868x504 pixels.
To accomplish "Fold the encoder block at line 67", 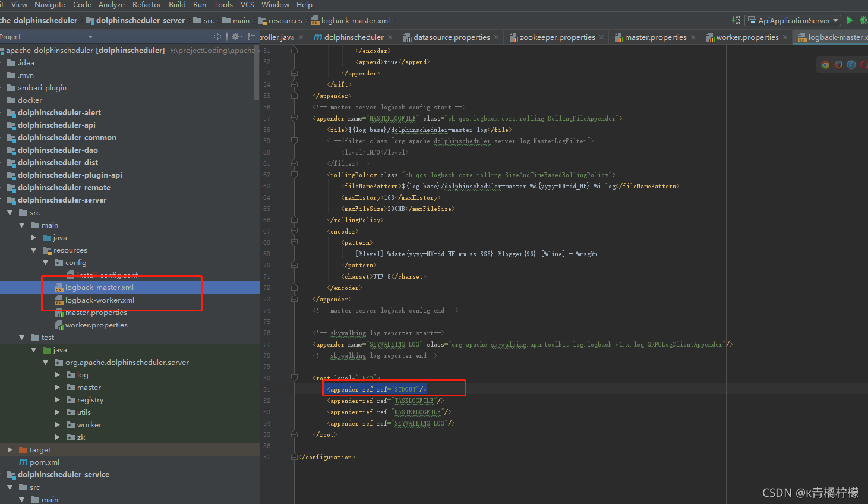I will [294, 231].
